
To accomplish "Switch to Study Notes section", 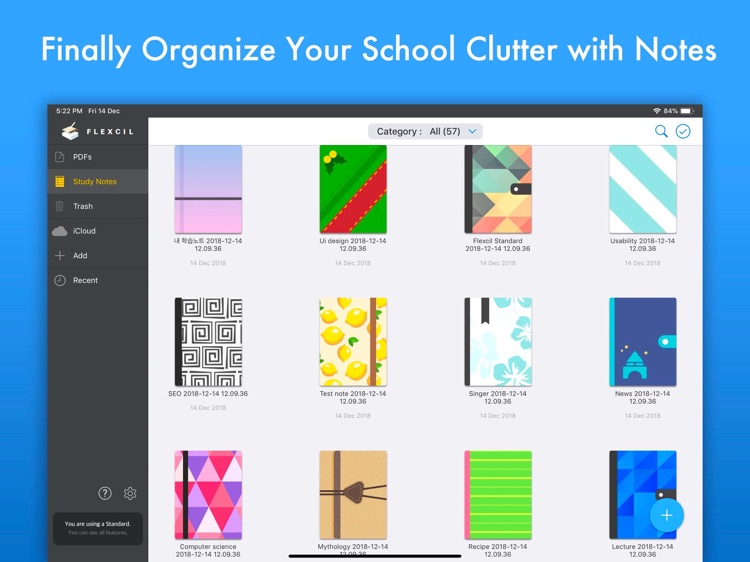I will (x=98, y=181).
